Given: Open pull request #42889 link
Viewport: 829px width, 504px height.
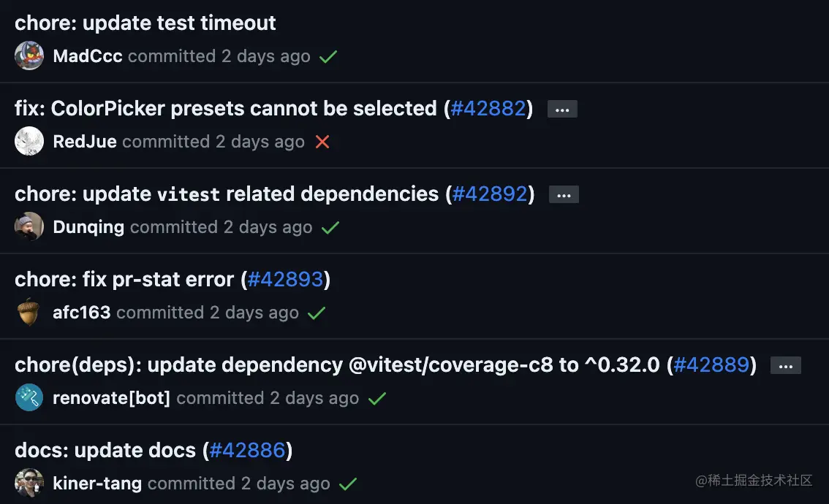Looking at the screenshot, I should click(x=711, y=364).
